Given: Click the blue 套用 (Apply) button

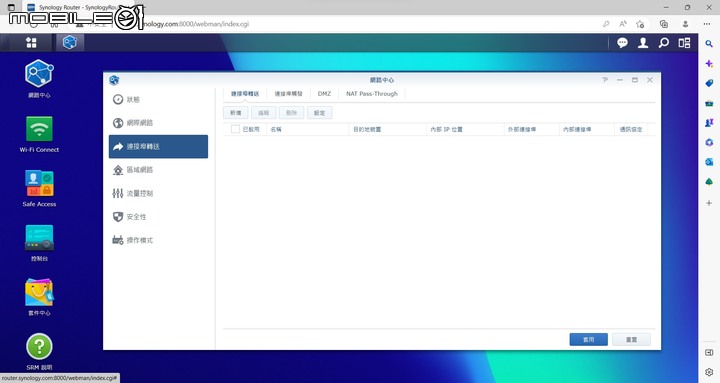Looking at the screenshot, I should click(x=589, y=339).
